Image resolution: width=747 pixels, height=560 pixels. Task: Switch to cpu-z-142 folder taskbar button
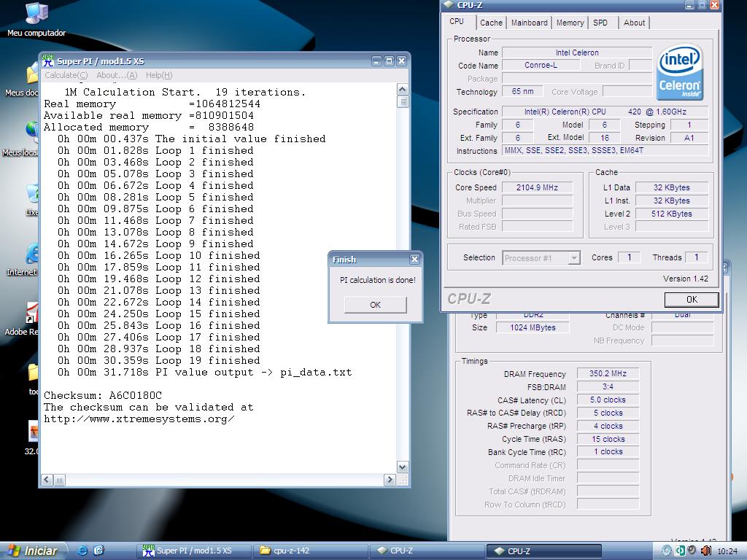click(309, 551)
